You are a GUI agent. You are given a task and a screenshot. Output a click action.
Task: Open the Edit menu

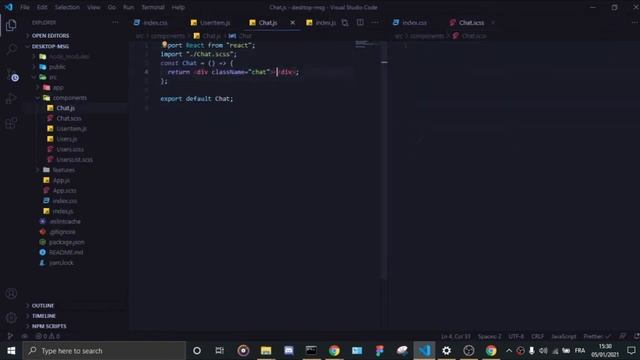[42, 7]
